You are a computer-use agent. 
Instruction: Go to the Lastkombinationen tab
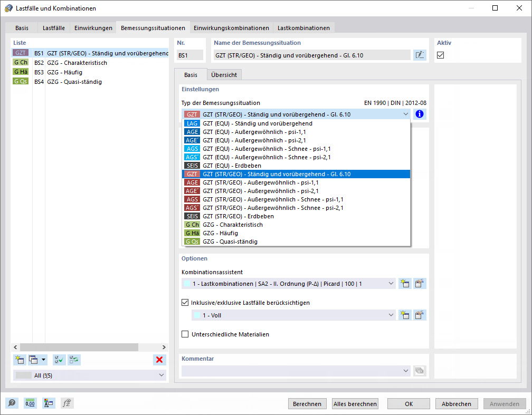(x=303, y=28)
